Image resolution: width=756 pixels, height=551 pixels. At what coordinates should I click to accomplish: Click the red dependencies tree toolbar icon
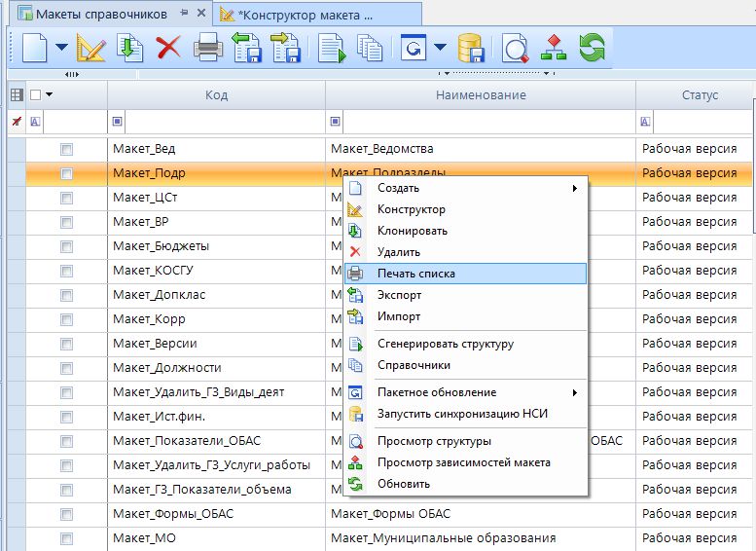pyautogui.click(x=553, y=47)
